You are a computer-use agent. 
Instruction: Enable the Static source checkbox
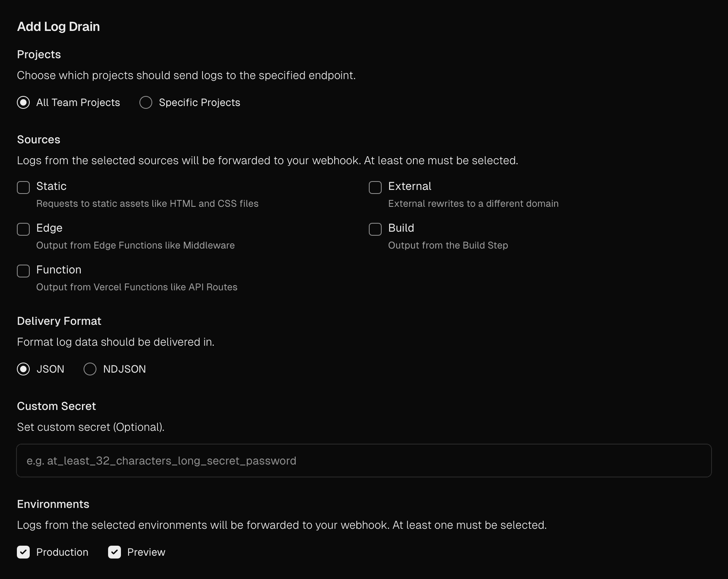pos(23,188)
